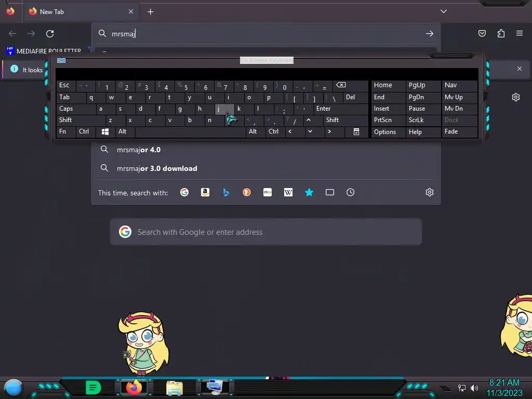Open Options on On-Screen Keyboard

tap(388, 132)
